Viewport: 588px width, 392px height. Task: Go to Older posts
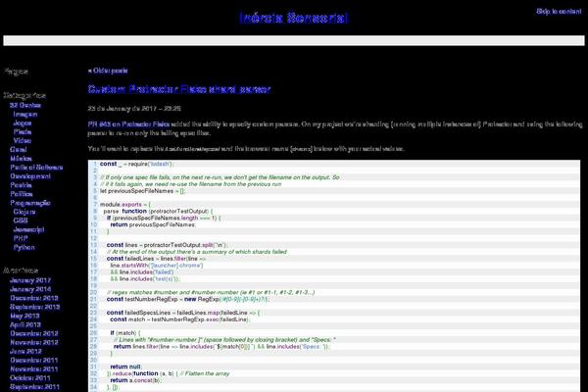coord(108,71)
